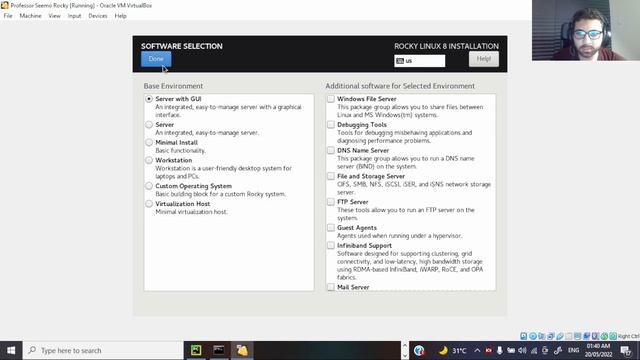Screen dimensions: 640x360
Task: Click the keyboard icon in the layout field
Action: coord(400,61)
